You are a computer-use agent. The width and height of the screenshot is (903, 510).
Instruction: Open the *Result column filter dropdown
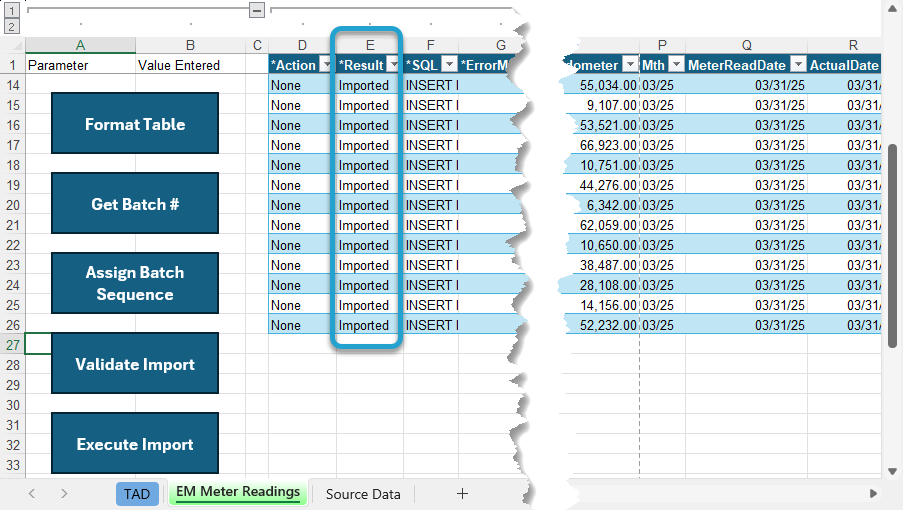(x=393, y=64)
